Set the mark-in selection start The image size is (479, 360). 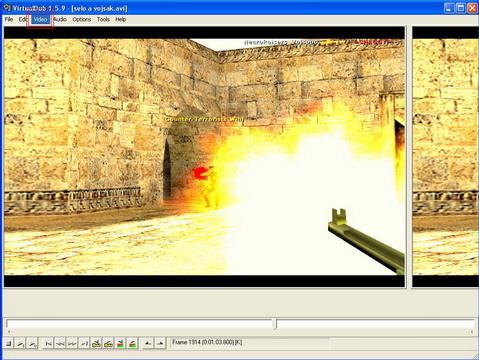coord(148,343)
